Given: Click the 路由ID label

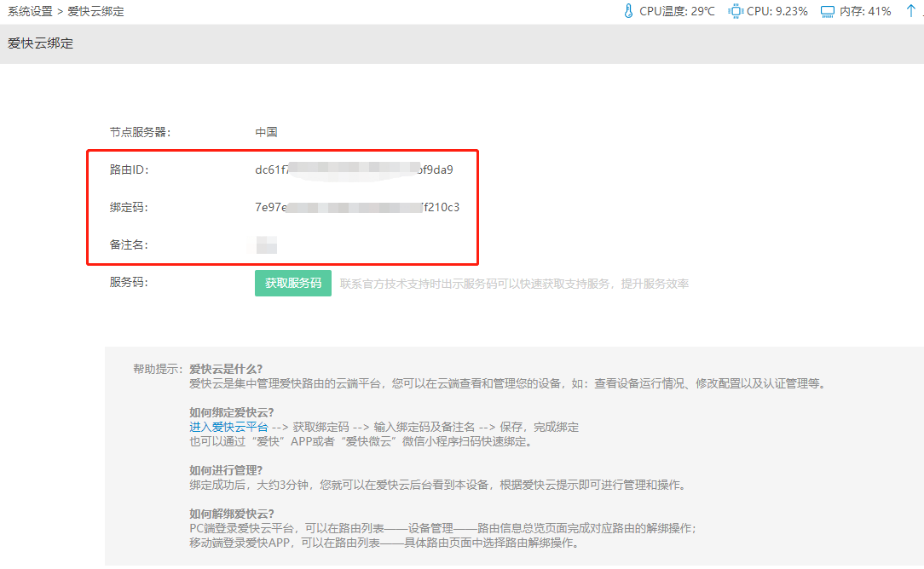Looking at the screenshot, I should pyautogui.click(x=129, y=170).
